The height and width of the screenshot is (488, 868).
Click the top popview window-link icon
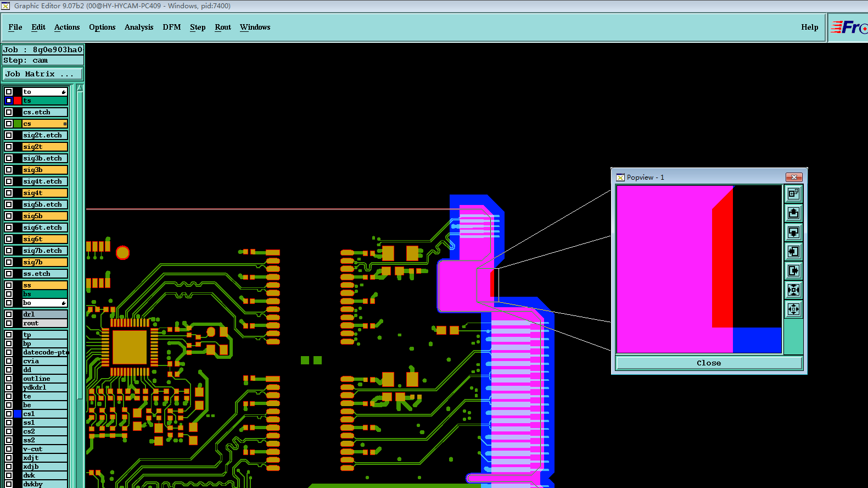tap(793, 193)
